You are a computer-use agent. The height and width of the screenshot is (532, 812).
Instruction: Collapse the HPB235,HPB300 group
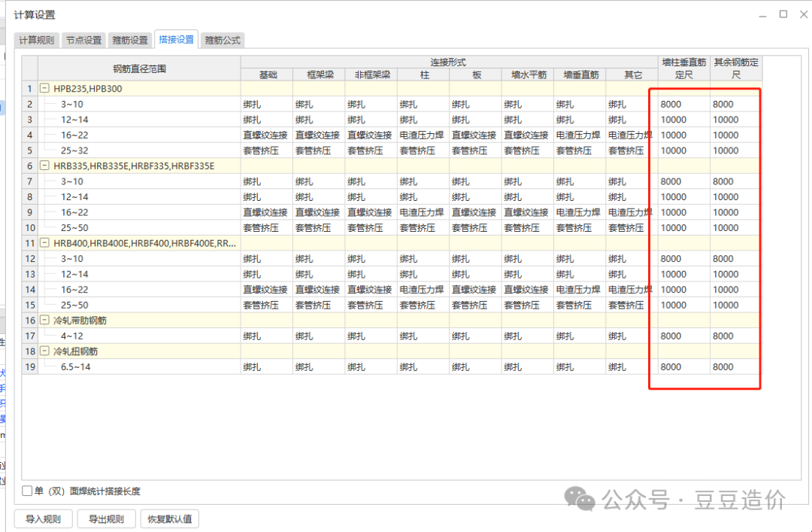(45, 89)
